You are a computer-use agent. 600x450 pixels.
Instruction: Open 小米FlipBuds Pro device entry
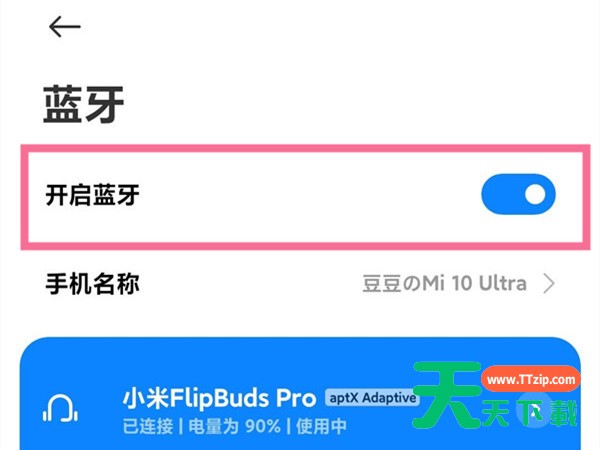pos(220,398)
